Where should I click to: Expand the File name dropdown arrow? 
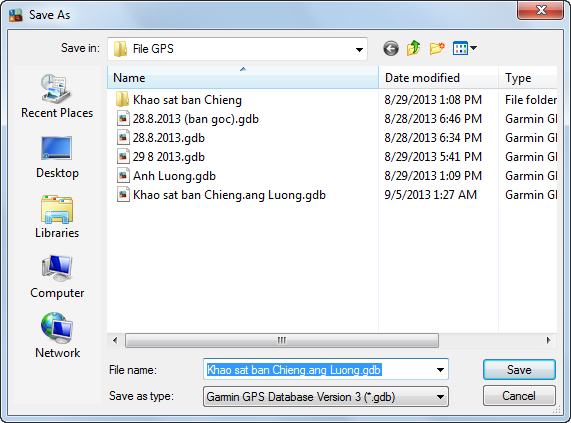point(440,370)
